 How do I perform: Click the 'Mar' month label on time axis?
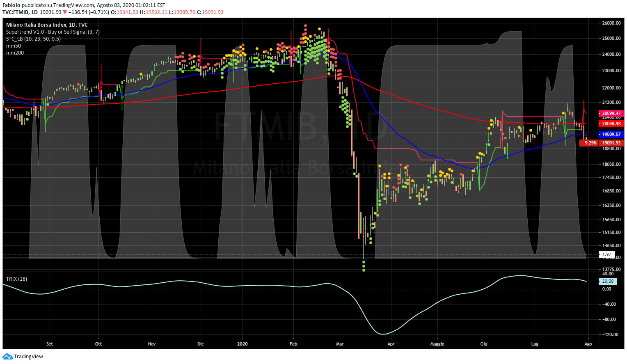340,344
